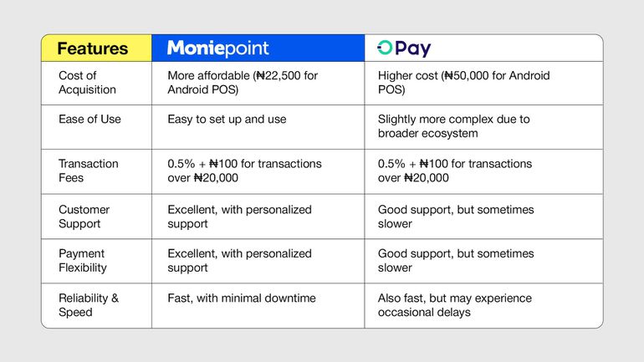
Task: Click OPay's transaction fees cell text
Action: (x=455, y=171)
